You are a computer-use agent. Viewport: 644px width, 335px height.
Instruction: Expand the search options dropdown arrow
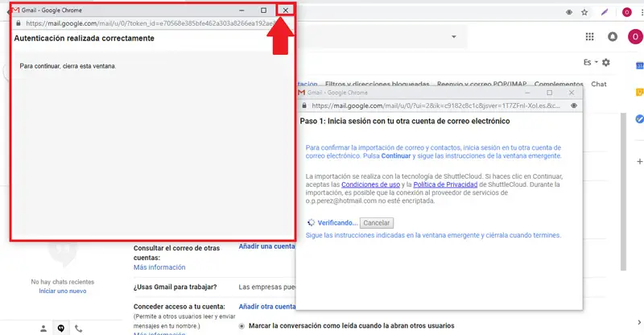point(454,36)
